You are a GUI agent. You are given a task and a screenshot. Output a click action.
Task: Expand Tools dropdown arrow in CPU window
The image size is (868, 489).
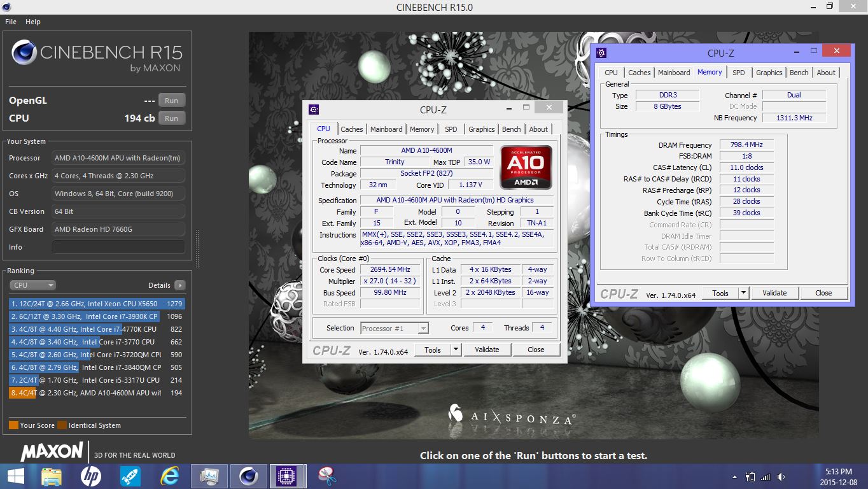[456, 350]
